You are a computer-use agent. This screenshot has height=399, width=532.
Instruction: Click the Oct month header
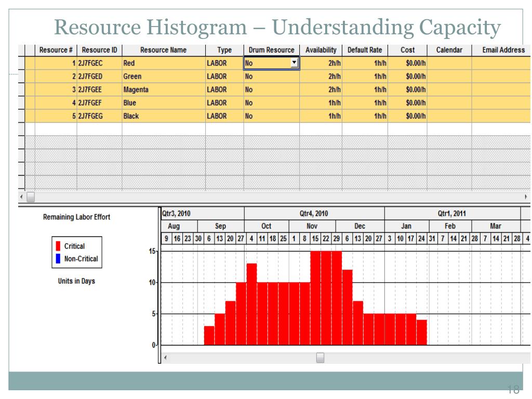267,226
